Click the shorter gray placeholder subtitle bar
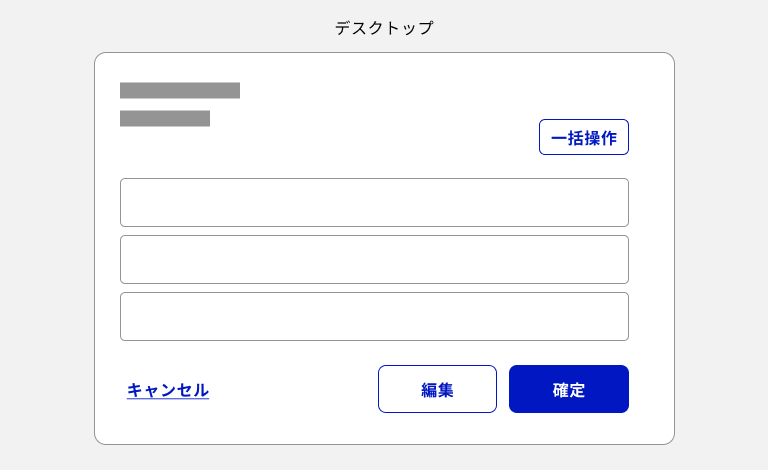 165,119
